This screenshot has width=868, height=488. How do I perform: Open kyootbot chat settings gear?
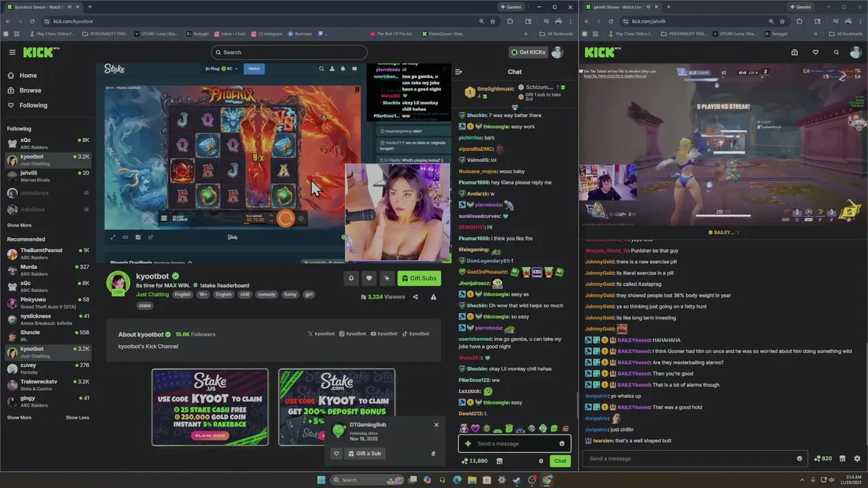540,461
